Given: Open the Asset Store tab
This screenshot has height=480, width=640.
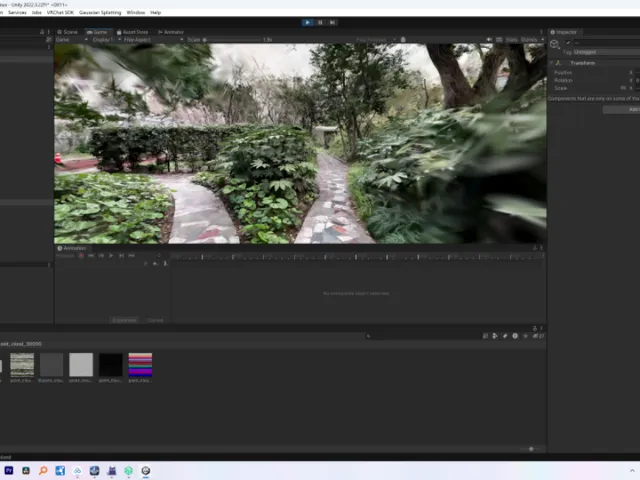Looking at the screenshot, I should 132,32.
